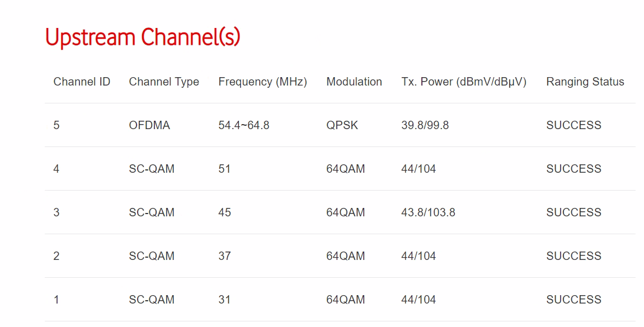Click the Channel ID column header

82,82
